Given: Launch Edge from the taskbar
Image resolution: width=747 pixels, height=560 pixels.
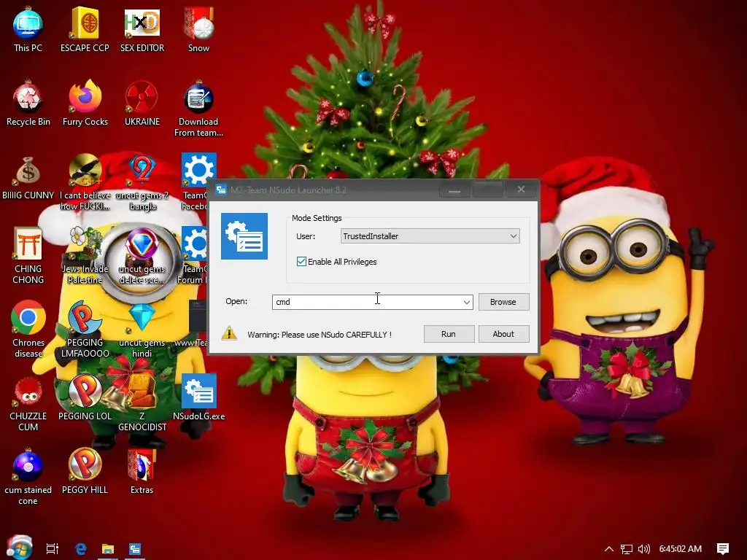Looking at the screenshot, I should click(x=81, y=549).
